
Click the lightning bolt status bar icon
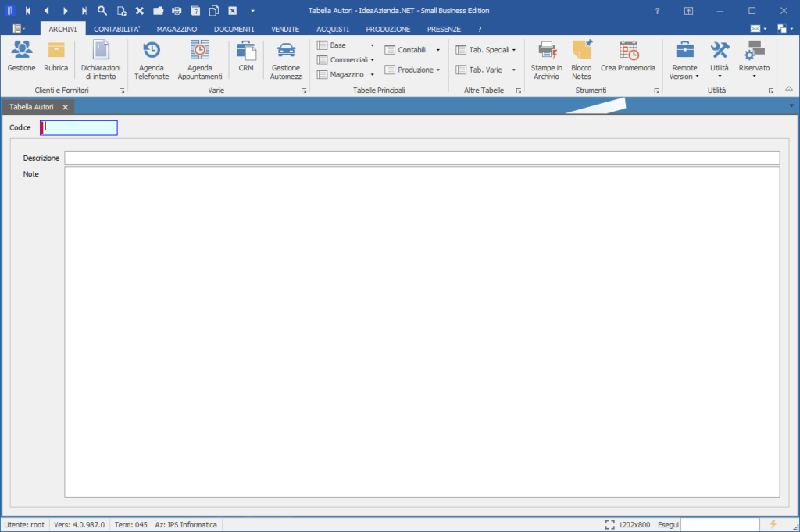773,524
